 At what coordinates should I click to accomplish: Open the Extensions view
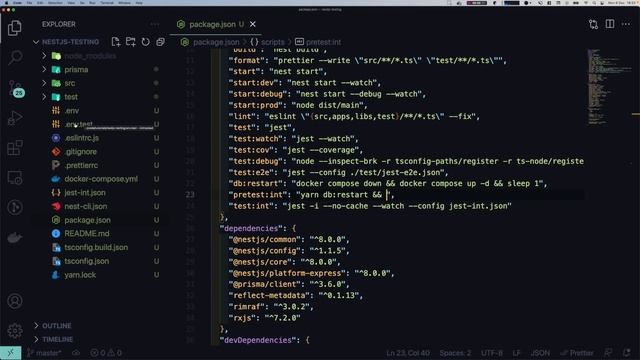(15, 148)
